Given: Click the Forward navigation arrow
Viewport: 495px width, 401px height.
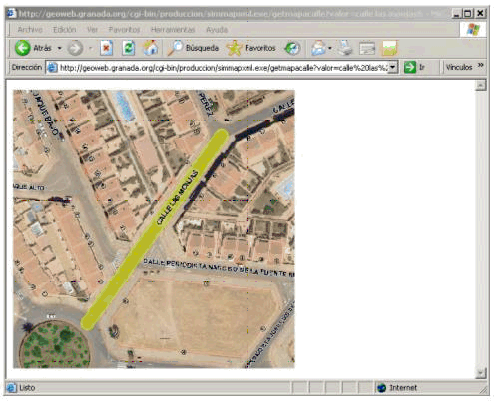Looking at the screenshot, I should pos(75,49).
